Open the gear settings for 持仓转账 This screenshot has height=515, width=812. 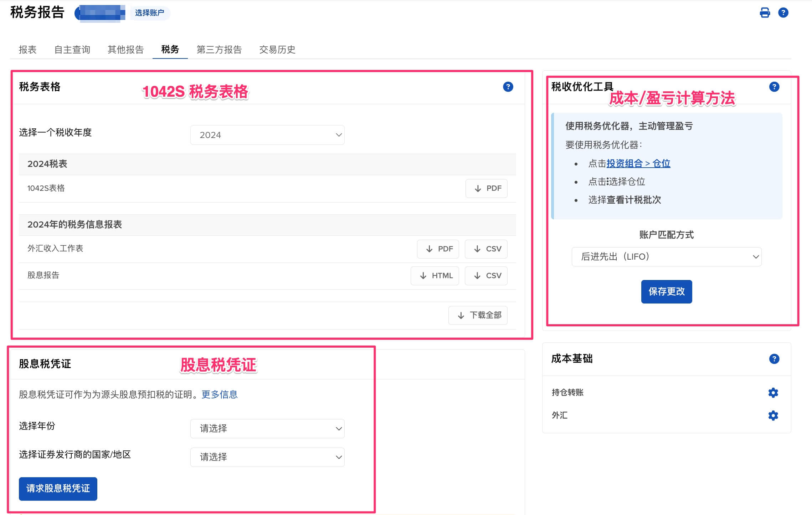click(773, 393)
